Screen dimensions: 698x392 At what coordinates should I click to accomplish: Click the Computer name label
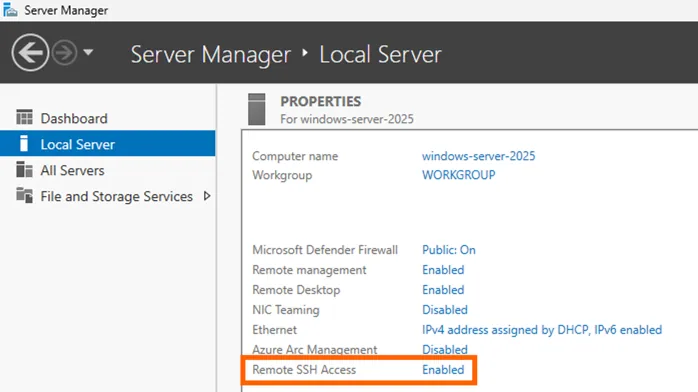pyautogui.click(x=295, y=156)
